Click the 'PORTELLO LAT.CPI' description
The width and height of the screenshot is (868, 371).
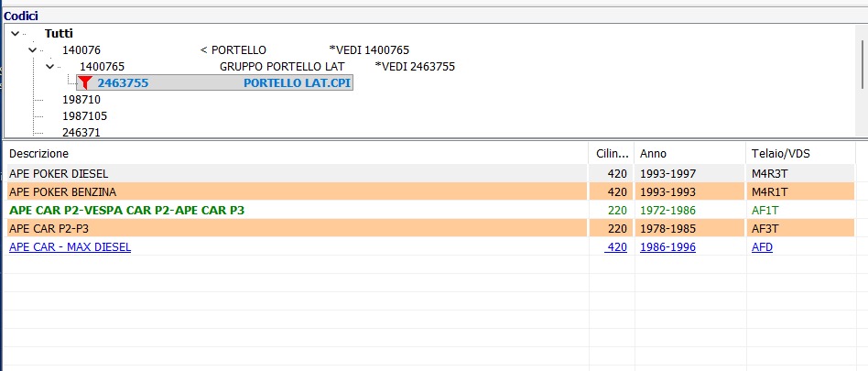tap(297, 83)
